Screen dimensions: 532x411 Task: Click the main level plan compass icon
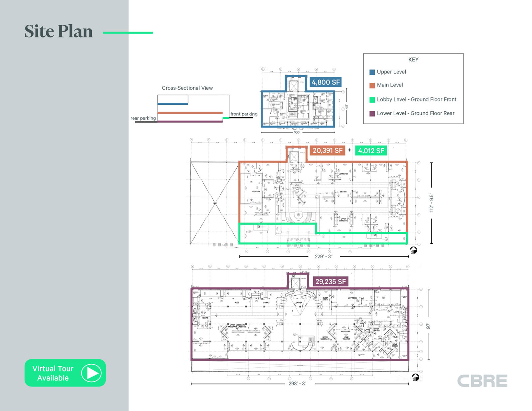point(413,250)
